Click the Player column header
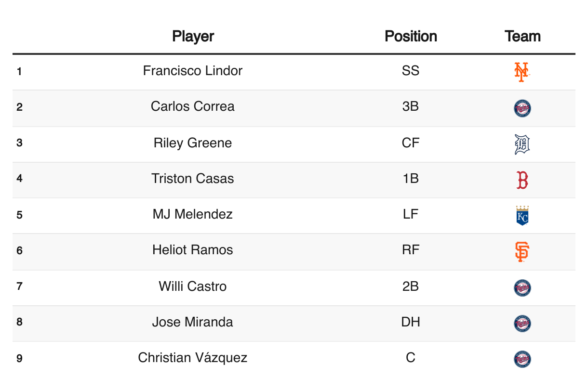This screenshot has width=588, height=390. [x=193, y=36]
